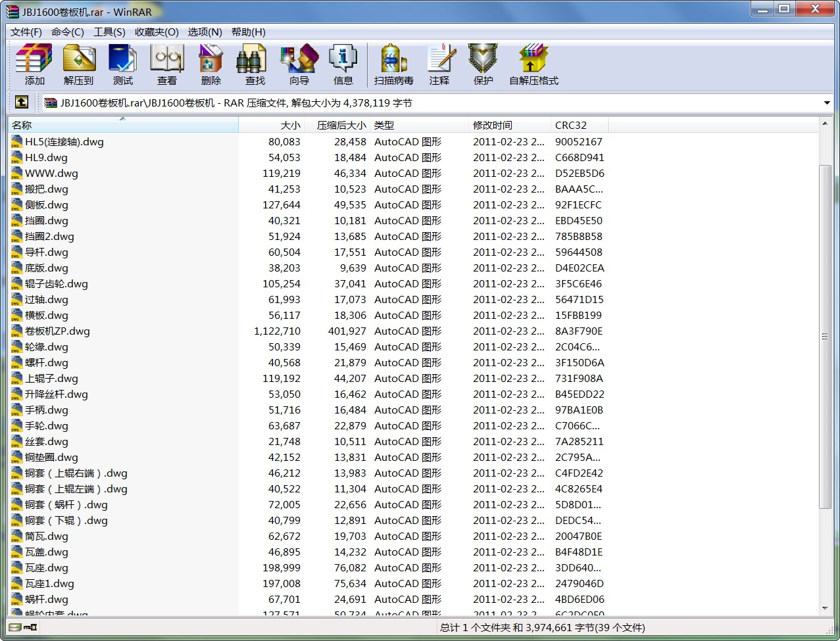Screen dimensions: 840x641
Task: Select the file 辊子齿轮.dwg
Action: (x=56, y=283)
